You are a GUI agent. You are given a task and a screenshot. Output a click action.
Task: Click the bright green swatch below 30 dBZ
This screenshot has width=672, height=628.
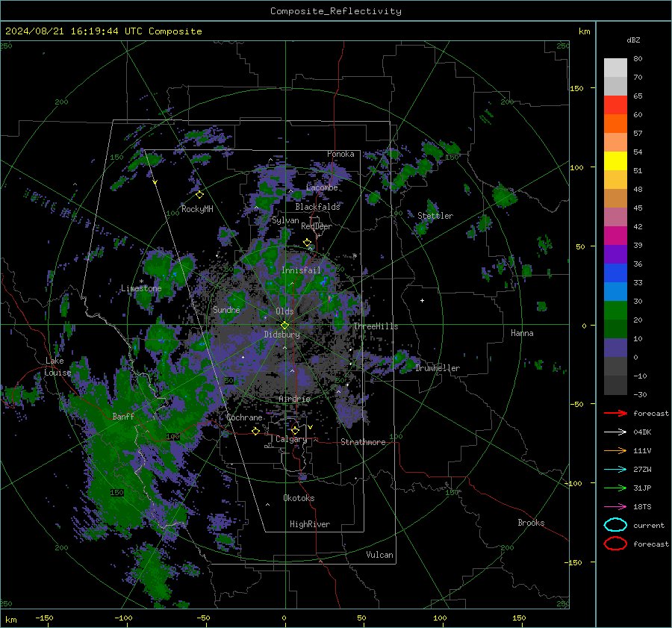pos(615,311)
